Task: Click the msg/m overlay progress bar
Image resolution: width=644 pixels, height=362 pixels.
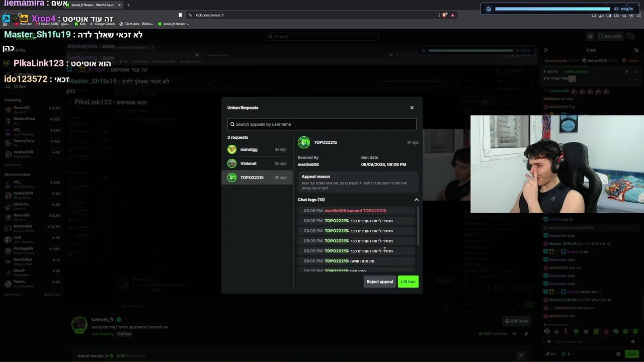Action: coord(552,9)
